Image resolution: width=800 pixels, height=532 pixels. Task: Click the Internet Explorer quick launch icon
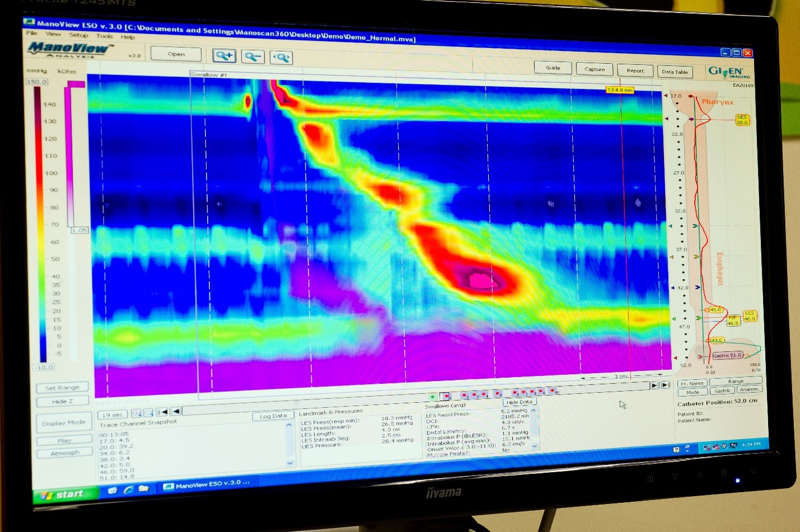click(128, 489)
